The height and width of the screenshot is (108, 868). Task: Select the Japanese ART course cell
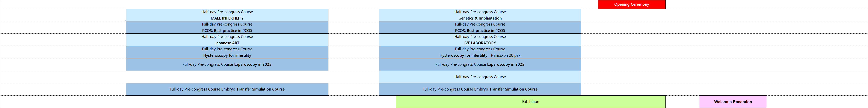[x=227, y=40]
